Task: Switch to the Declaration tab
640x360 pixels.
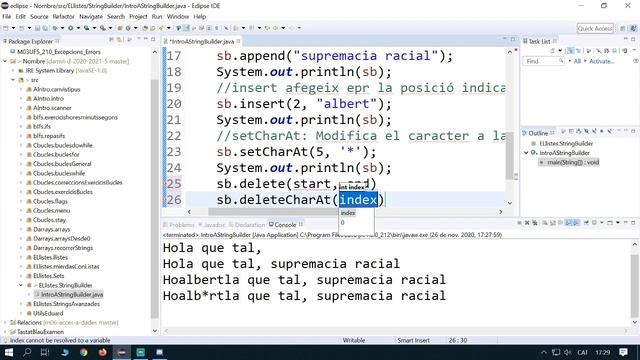Action: 247,225
